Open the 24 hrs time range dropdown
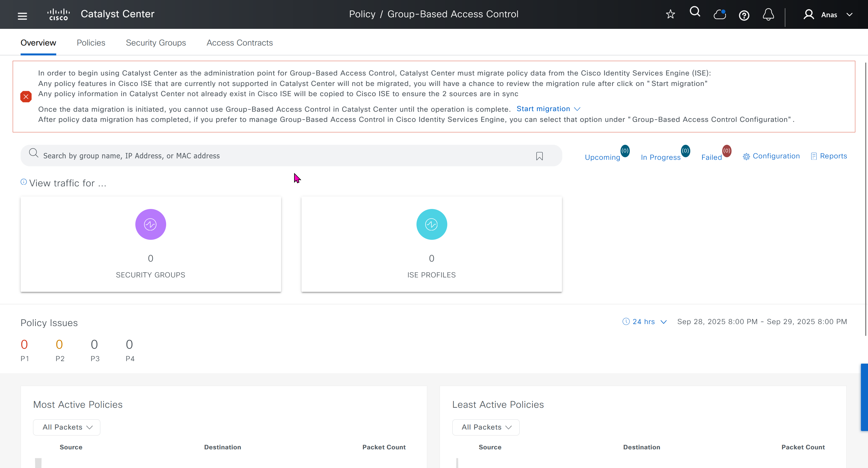868x468 pixels. (x=644, y=322)
